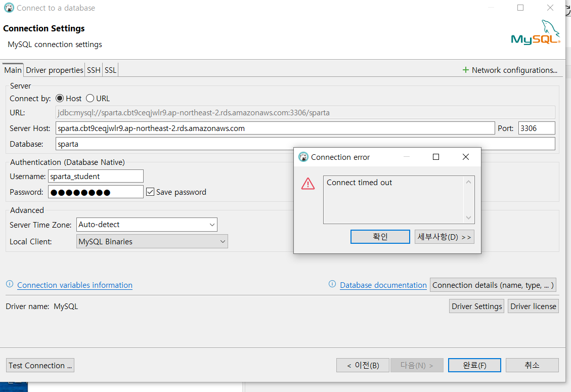571x392 pixels.
Task: Expand error details with 세부사항(D) button
Action: point(444,237)
